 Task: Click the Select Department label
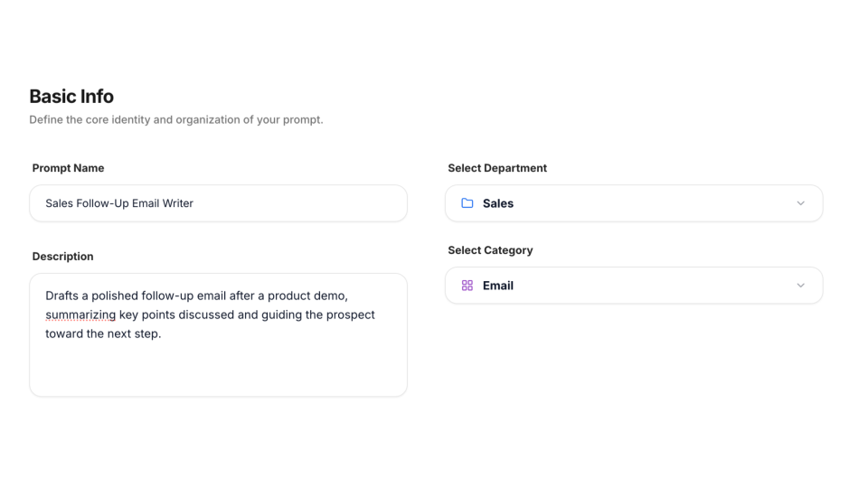click(x=497, y=168)
